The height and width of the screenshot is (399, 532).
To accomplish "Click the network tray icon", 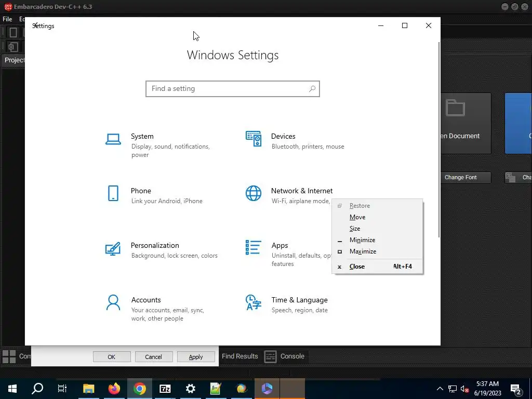I will tap(453, 389).
